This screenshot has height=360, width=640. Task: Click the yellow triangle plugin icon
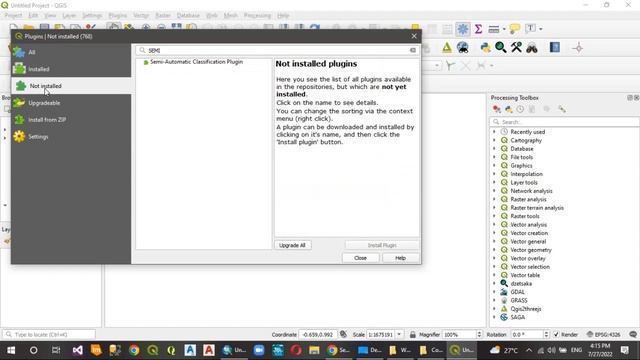coord(447,48)
